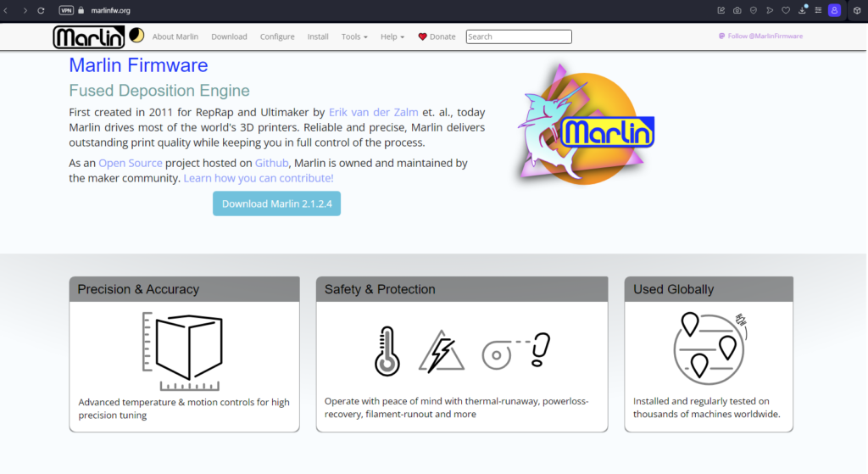Click the Marlin Firmware heading
868x474 pixels.
[138, 65]
